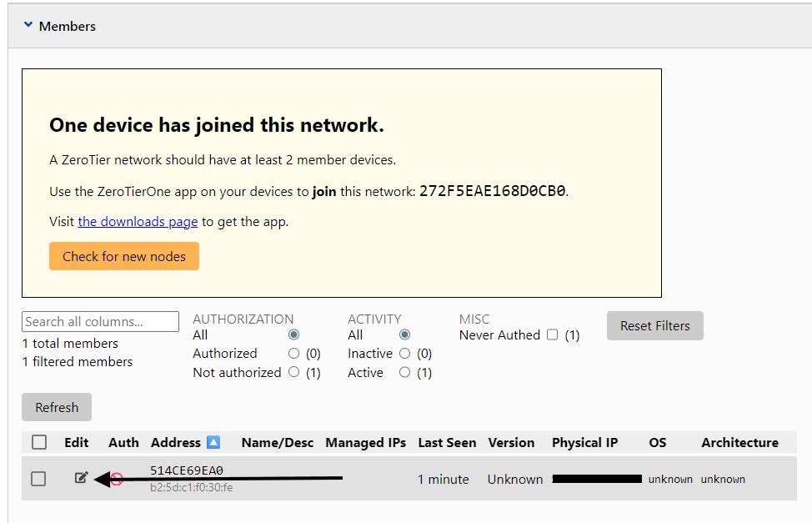Click the Managed IPs column header
The height and width of the screenshot is (523, 812).
pyautogui.click(x=367, y=443)
